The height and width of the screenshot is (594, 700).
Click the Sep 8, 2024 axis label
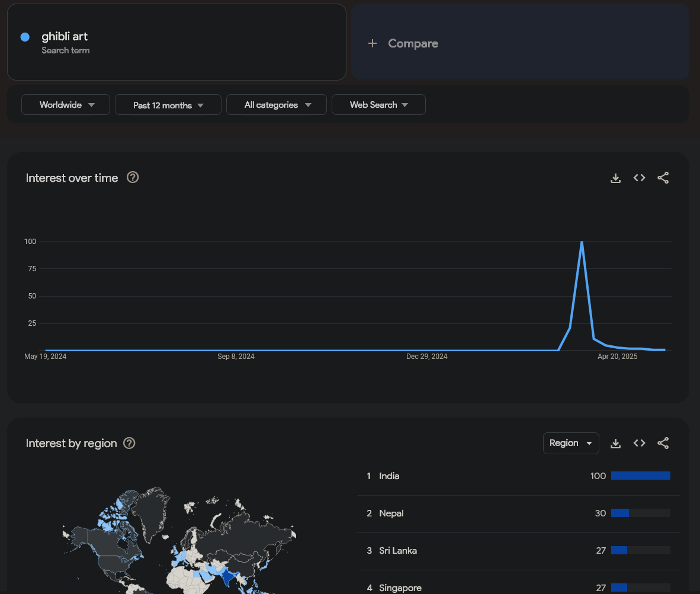236,357
